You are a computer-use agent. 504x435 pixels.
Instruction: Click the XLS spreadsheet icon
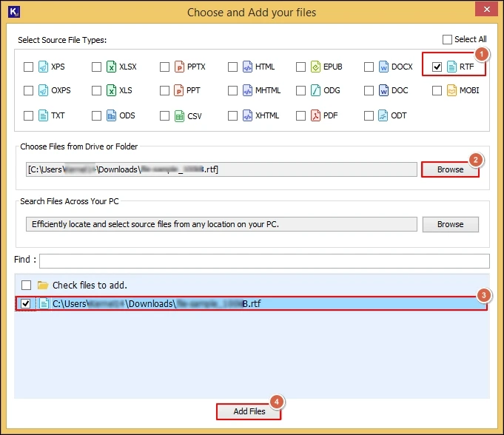click(111, 90)
